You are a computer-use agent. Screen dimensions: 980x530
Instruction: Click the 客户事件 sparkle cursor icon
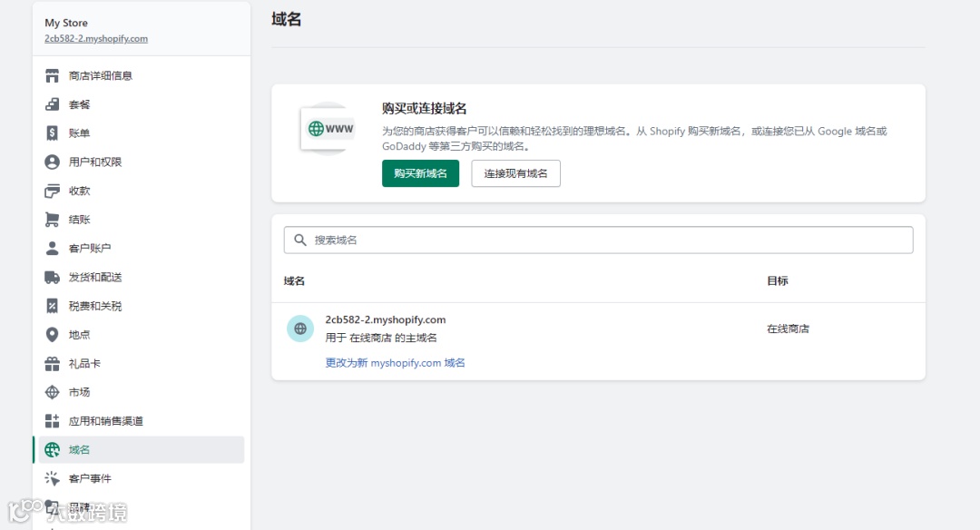coord(53,478)
